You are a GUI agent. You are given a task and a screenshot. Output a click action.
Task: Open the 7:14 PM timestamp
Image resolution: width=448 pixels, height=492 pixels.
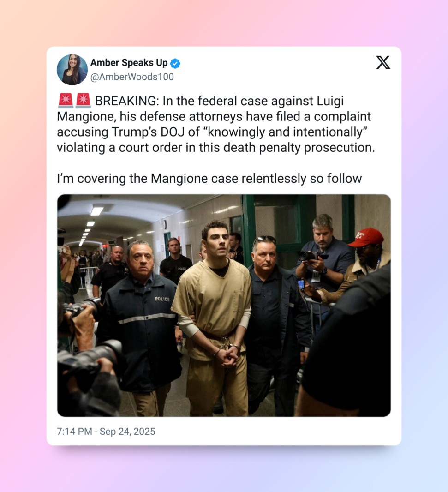[74, 432]
